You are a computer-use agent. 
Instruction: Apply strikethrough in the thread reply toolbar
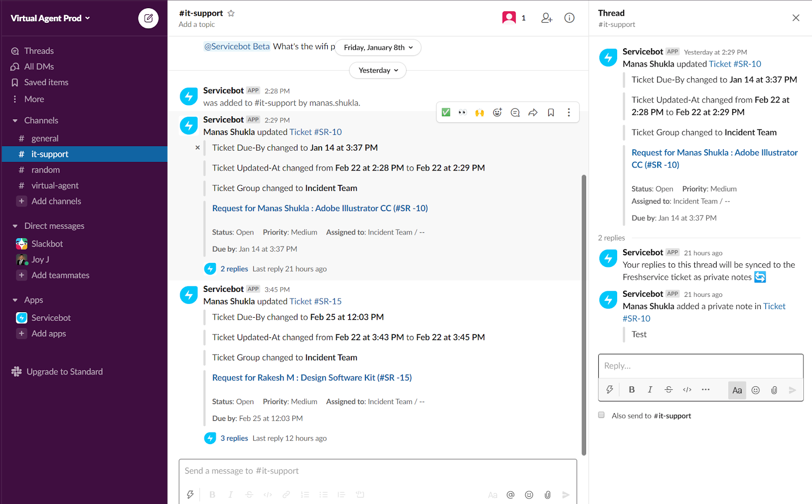tap(668, 389)
